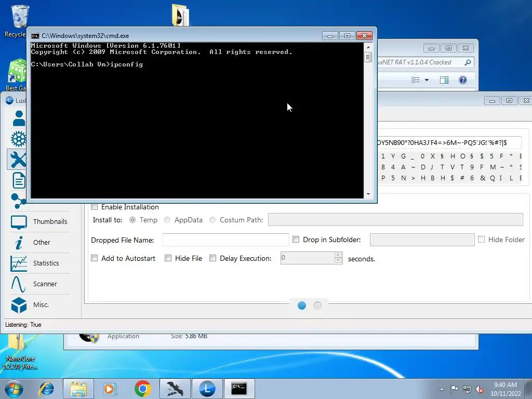Open the Statistics section label
Screen dimensions: 532x399
[46, 263]
